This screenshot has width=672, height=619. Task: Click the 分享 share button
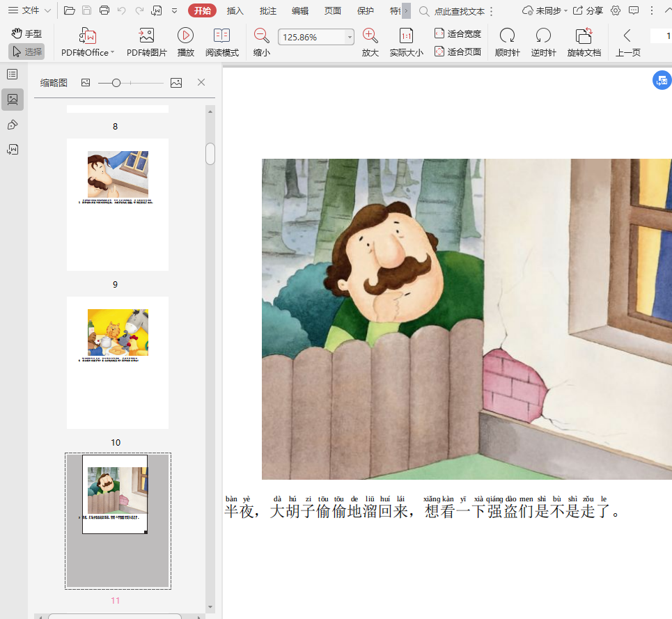click(588, 10)
